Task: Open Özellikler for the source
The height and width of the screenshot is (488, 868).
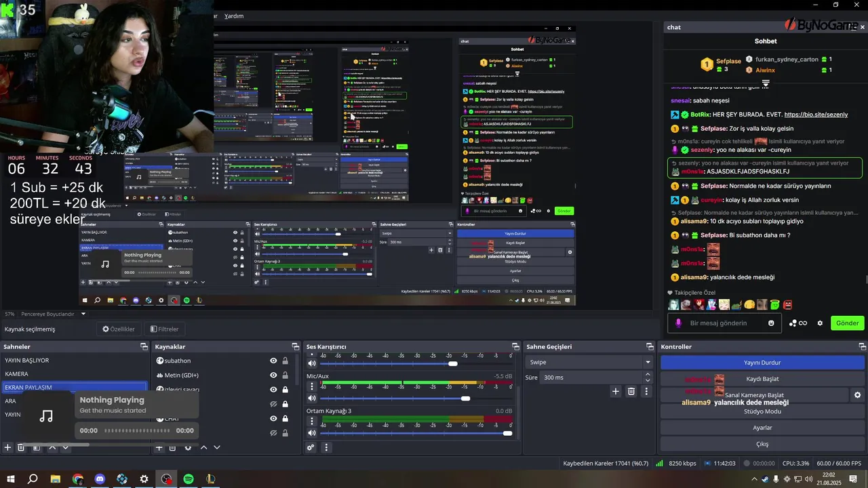Action: coord(119,329)
